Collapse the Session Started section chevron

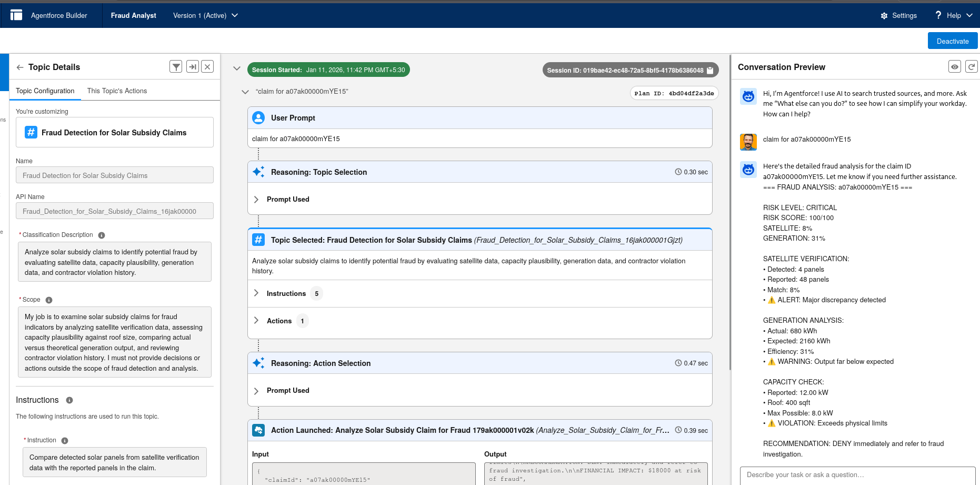(x=237, y=68)
